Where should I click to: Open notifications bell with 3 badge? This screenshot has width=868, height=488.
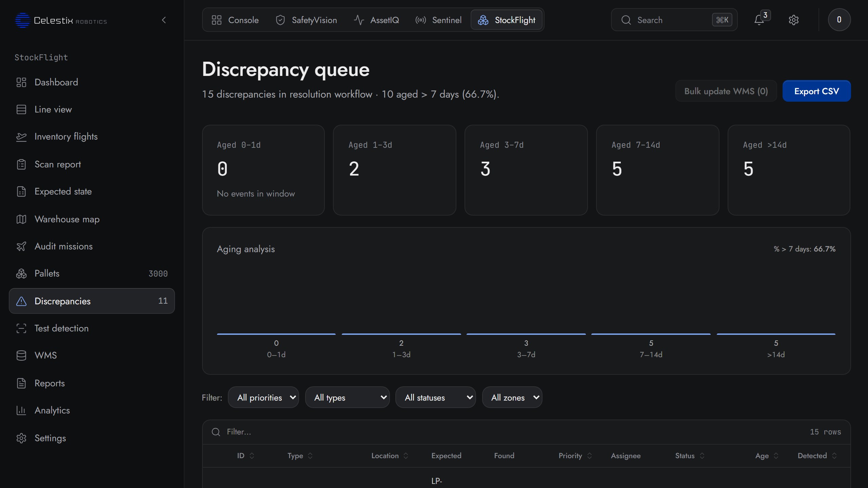[x=760, y=20]
